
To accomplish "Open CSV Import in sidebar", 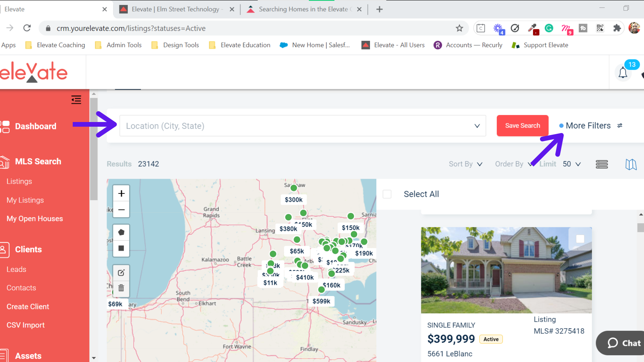I will (x=25, y=325).
